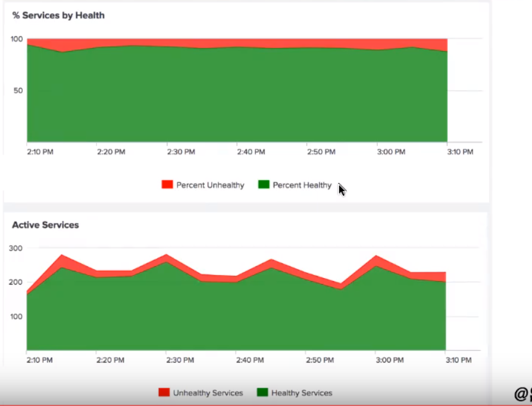Image resolution: width=532 pixels, height=406 pixels.
Task: Click the green area of % Services by Health
Action: [238, 101]
